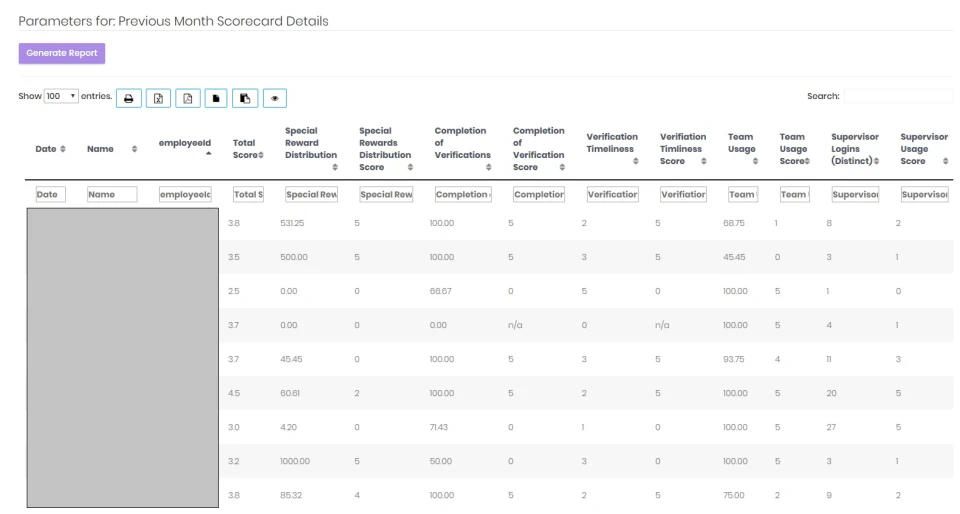Click the Name column filter field
The image size is (960, 514).
coord(111,194)
